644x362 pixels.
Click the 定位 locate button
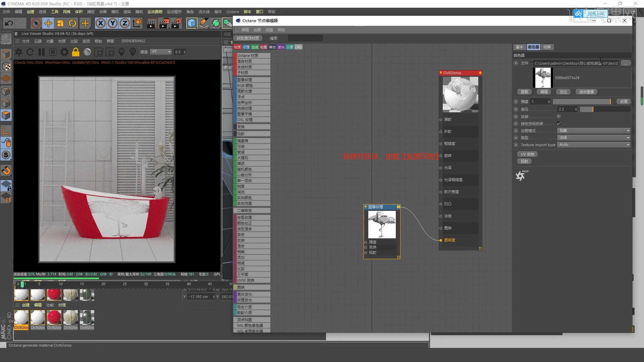tap(563, 92)
